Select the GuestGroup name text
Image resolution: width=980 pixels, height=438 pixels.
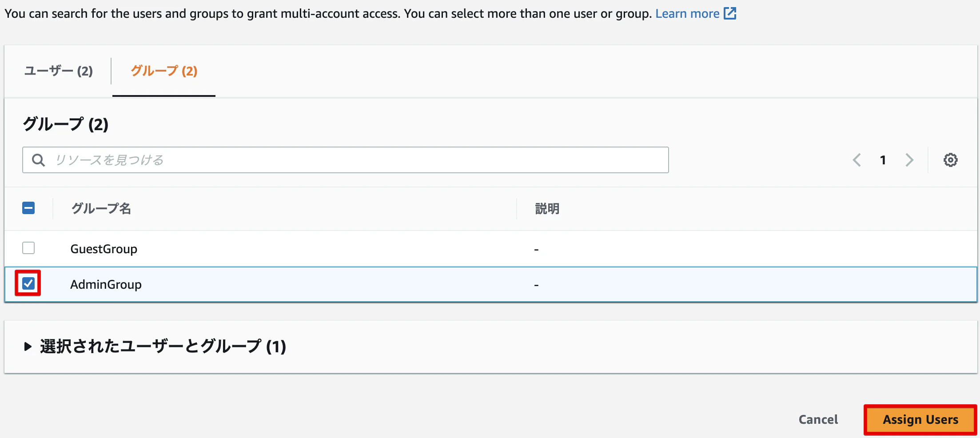tap(104, 249)
